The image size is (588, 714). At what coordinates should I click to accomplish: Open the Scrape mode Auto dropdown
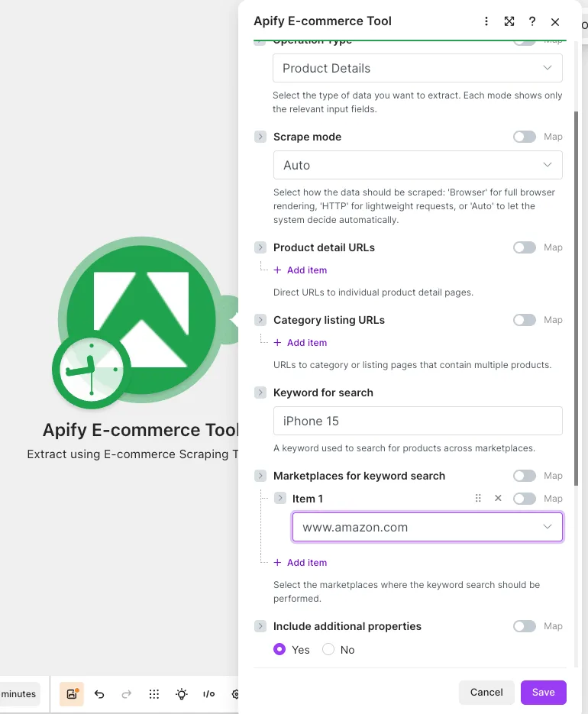coord(418,165)
